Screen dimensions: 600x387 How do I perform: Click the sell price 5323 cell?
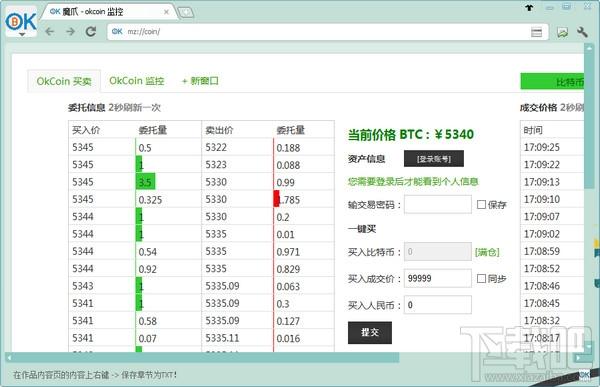[216, 165]
